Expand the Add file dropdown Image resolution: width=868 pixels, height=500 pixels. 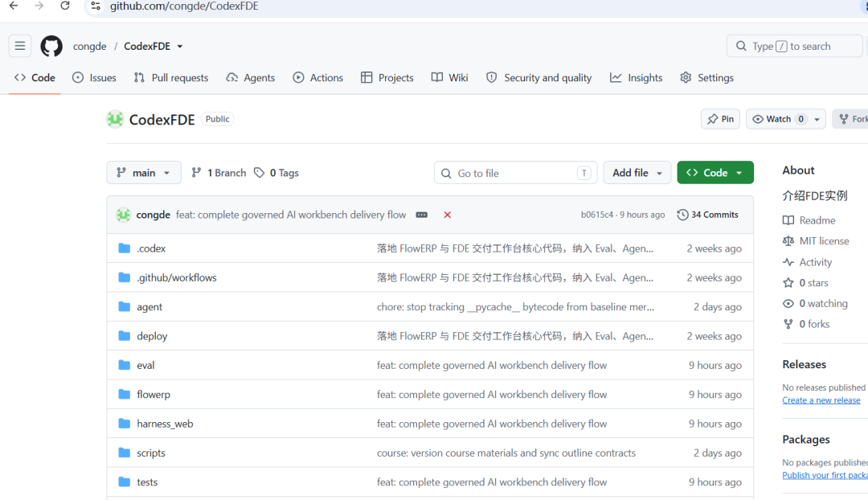(637, 173)
